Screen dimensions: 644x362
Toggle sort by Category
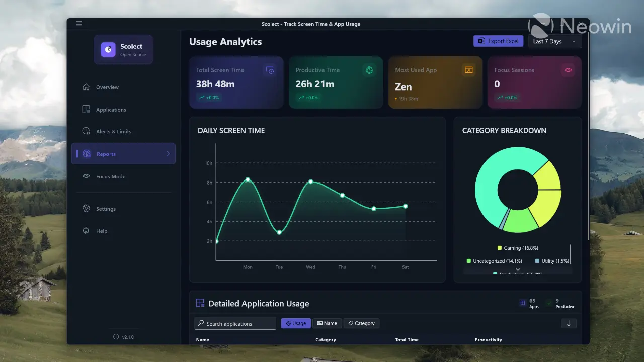pyautogui.click(x=361, y=323)
